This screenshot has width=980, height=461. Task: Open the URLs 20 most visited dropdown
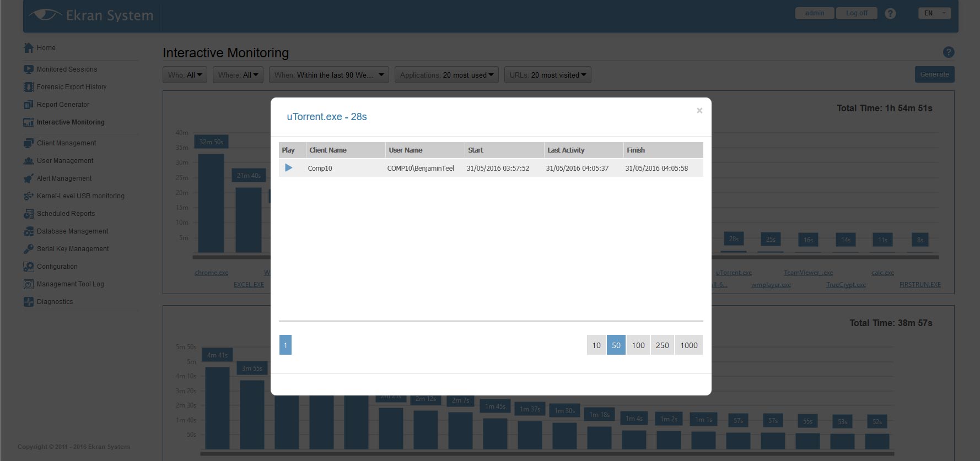[548, 75]
